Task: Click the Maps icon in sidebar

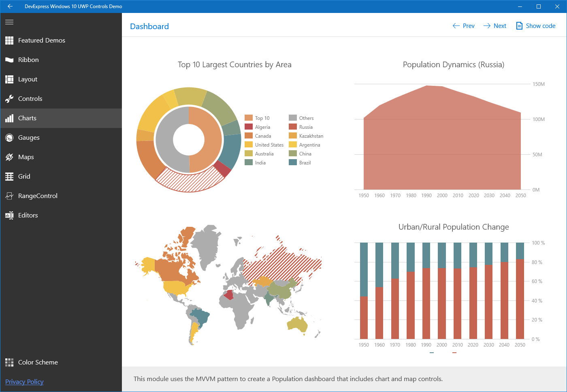Action: point(9,157)
